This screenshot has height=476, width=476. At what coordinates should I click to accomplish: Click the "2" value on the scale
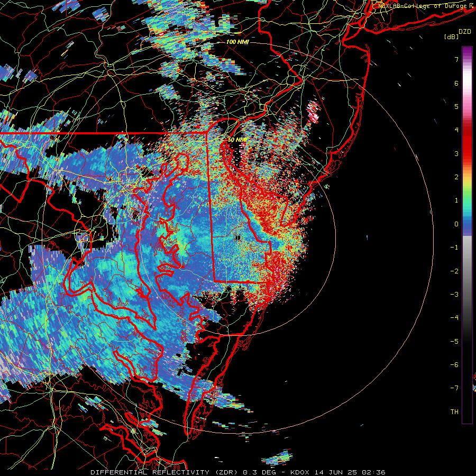point(456,177)
